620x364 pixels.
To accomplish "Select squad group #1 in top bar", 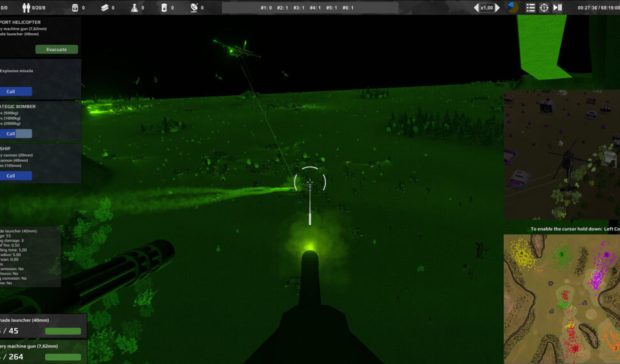I will (x=267, y=8).
